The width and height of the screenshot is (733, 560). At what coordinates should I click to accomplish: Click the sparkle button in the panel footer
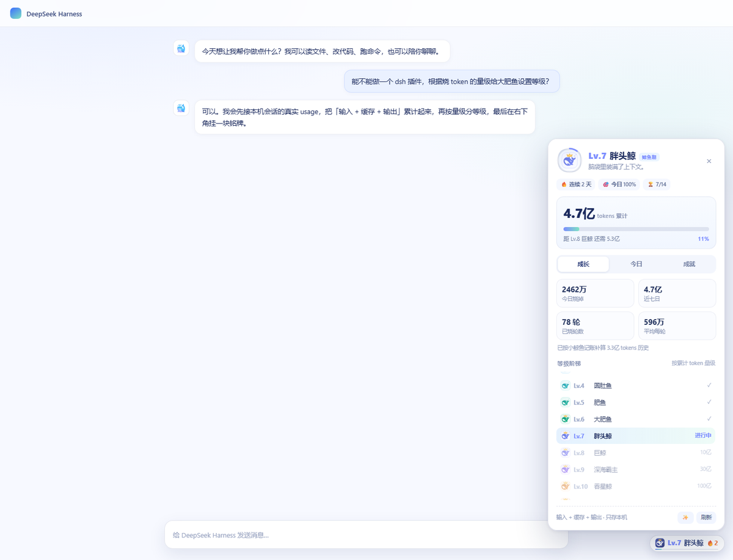[685, 517]
